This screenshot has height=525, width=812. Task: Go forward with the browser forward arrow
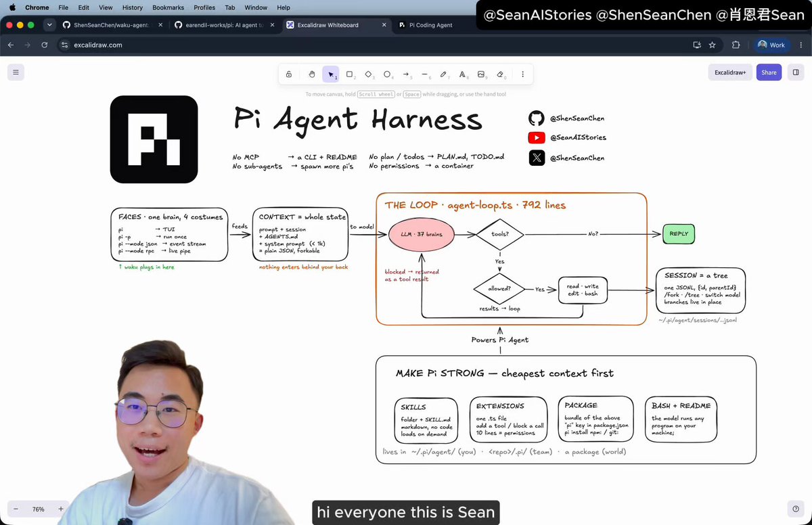tap(28, 45)
